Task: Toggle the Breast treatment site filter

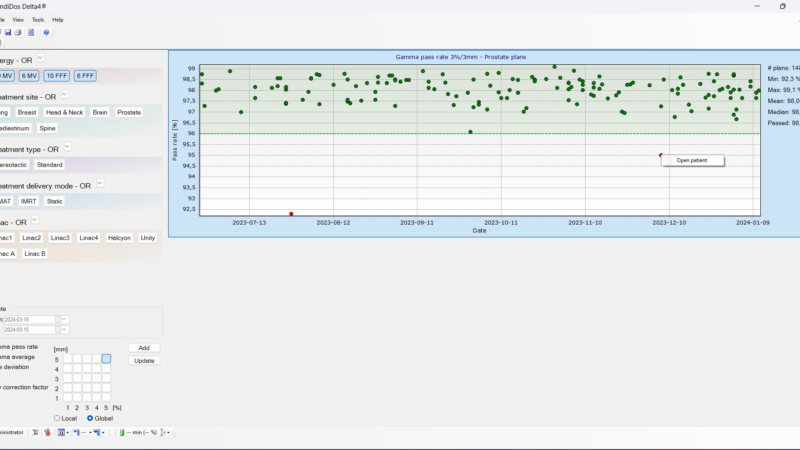Action: tap(27, 112)
